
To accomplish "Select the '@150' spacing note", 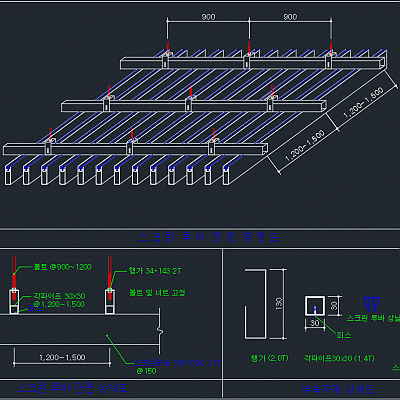I will pyautogui.click(x=146, y=371).
